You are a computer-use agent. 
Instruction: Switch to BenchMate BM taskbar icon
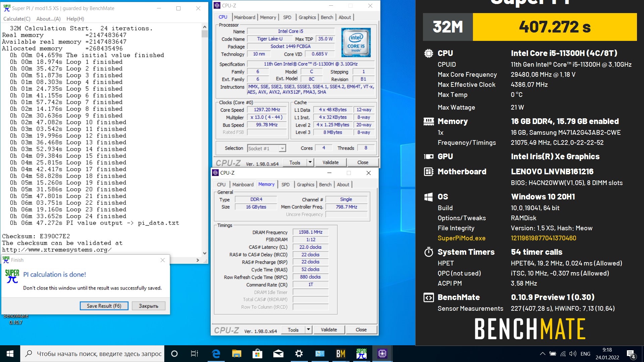point(341,354)
